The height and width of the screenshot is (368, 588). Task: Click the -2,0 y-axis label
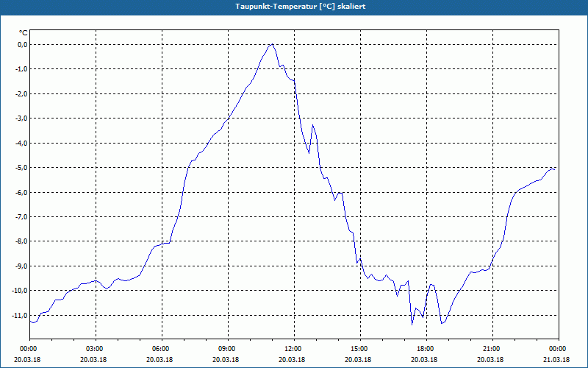[x=21, y=94]
